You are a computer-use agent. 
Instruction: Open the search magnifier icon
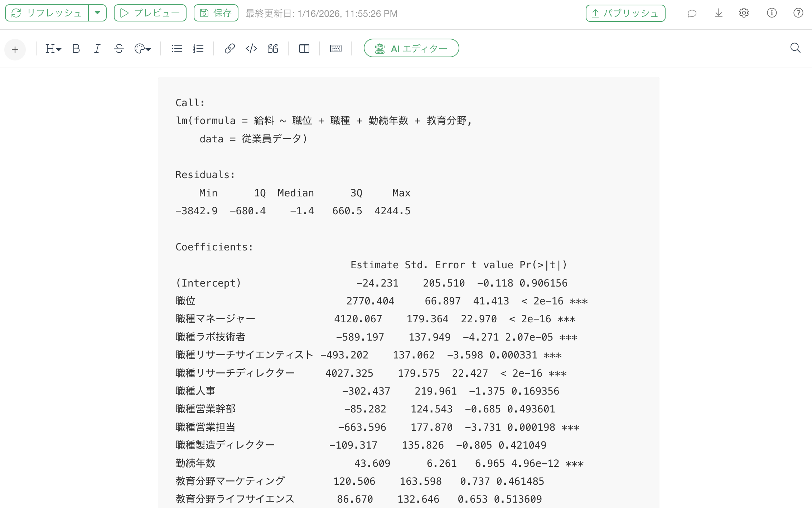pyautogui.click(x=795, y=48)
